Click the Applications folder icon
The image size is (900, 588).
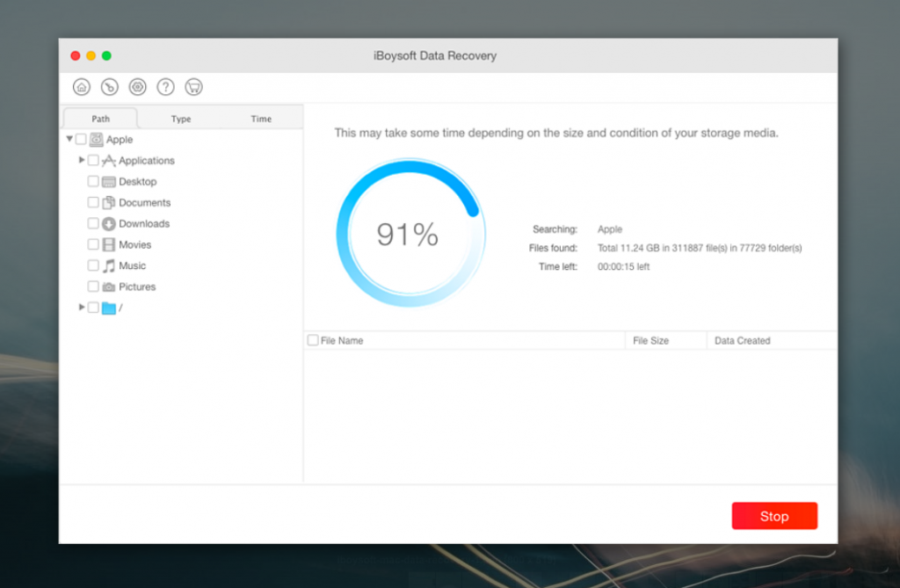pyautogui.click(x=108, y=161)
